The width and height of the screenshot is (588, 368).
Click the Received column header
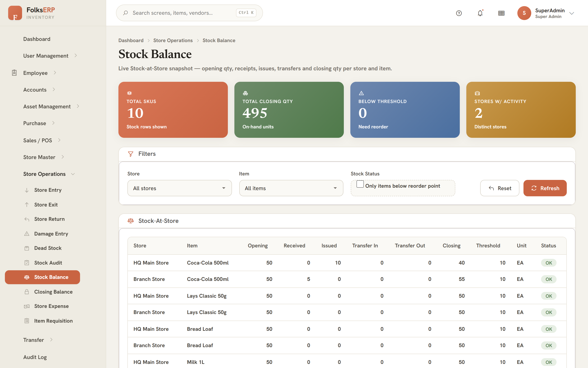tap(294, 246)
